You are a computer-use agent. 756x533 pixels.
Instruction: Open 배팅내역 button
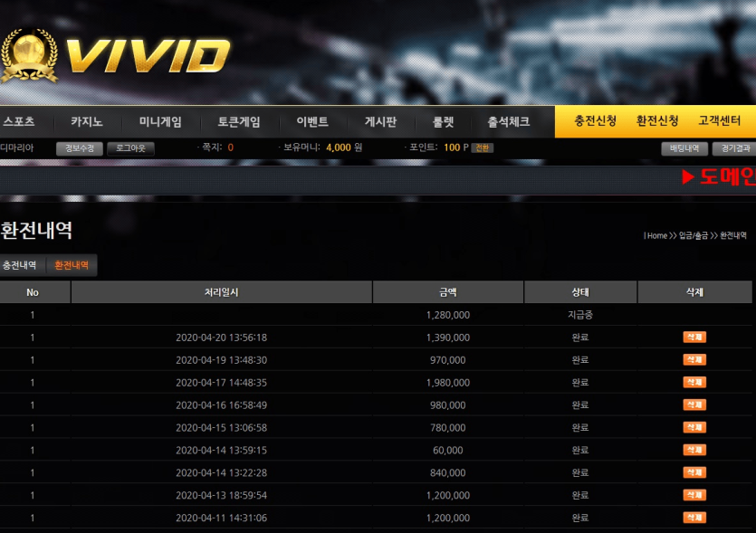[x=684, y=148]
